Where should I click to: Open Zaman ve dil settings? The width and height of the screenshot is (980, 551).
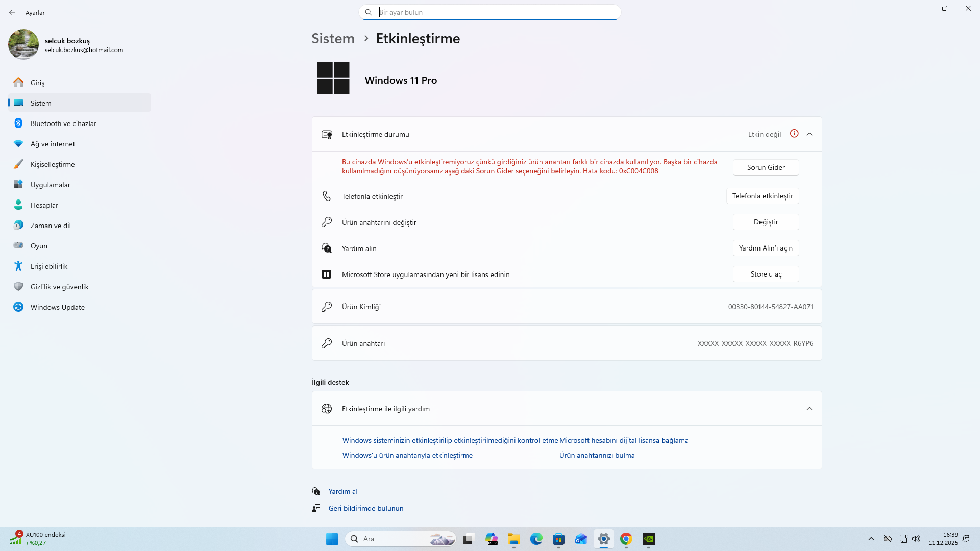tap(80, 226)
